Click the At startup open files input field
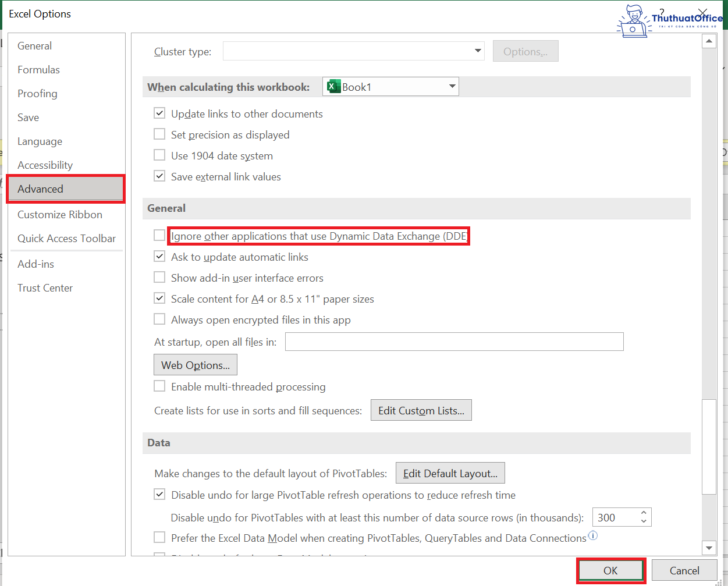Screen dimensions: 728x586 [x=454, y=342]
